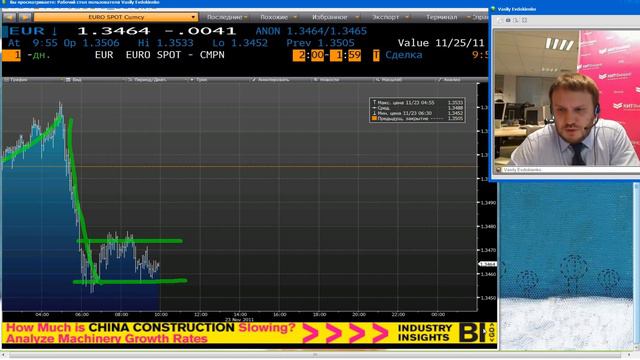Image resolution: width=640 pixels, height=360 pixels.
Task: Click the first icon in webcam window toolbar
Action: point(500,20)
